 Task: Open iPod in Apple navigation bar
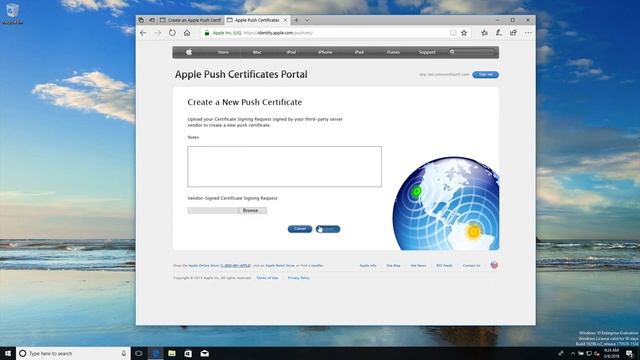291,52
